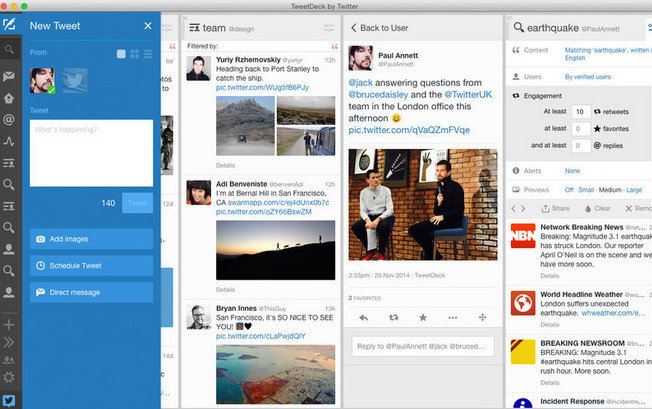Open the pic.twitter.com/qVaQZmFVqe link
652x409 pixels.
[x=409, y=130]
